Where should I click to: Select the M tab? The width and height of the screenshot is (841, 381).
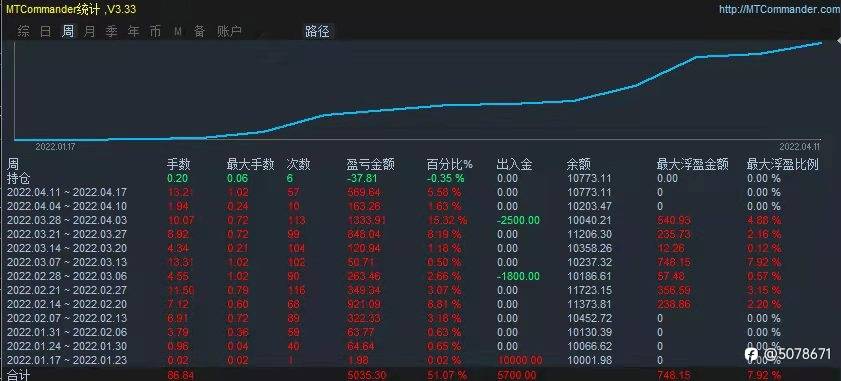[x=178, y=32]
